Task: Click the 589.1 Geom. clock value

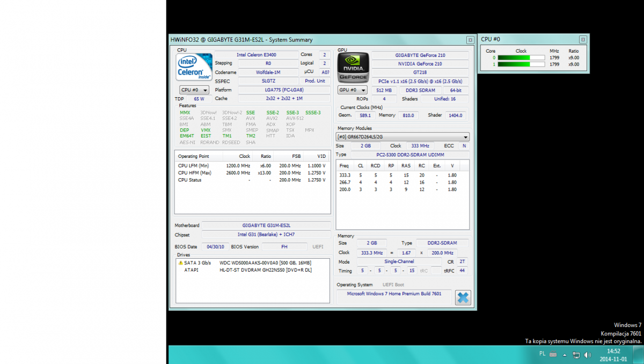Action: pyautogui.click(x=365, y=115)
